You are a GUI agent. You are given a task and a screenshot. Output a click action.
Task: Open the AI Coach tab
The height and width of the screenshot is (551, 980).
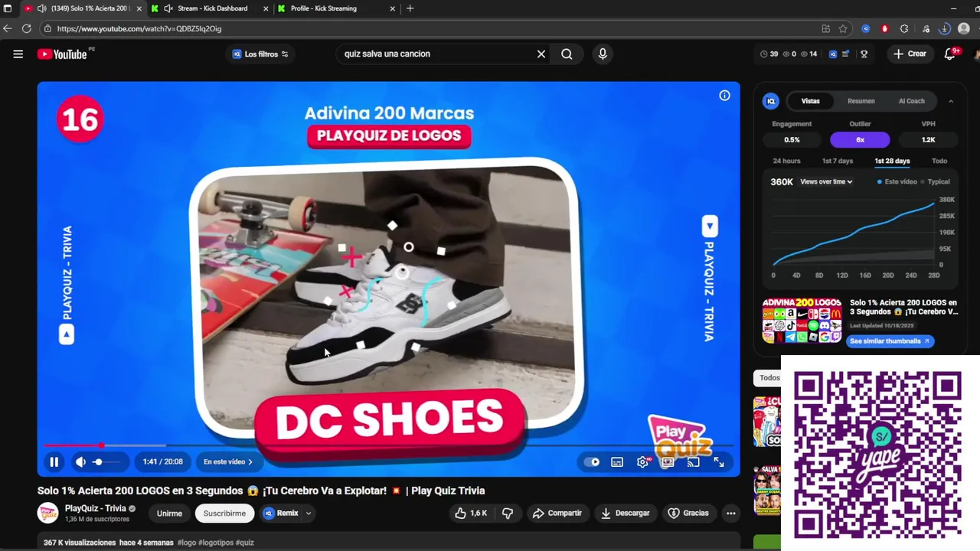pos(911,101)
